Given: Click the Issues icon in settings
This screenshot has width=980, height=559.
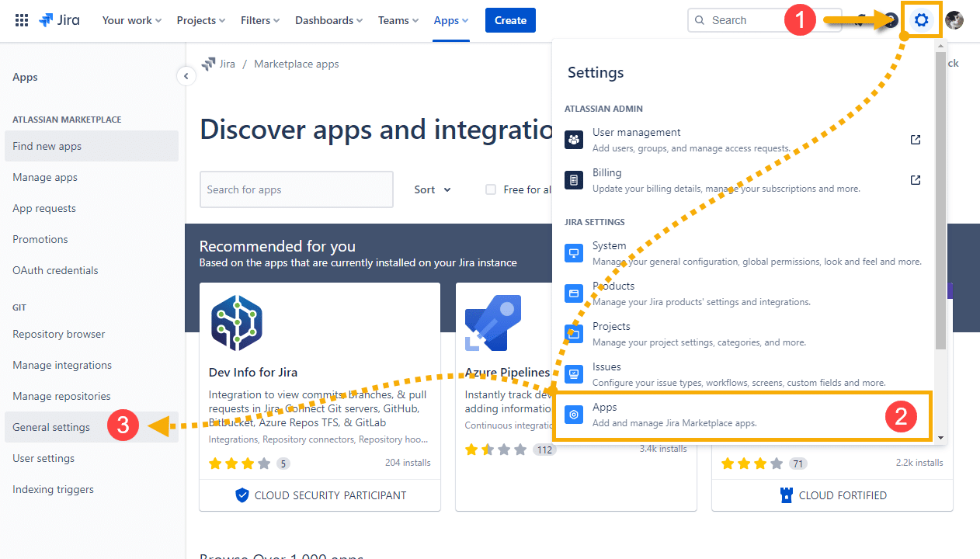Looking at the screenshot, I should (x=574, y=374).
